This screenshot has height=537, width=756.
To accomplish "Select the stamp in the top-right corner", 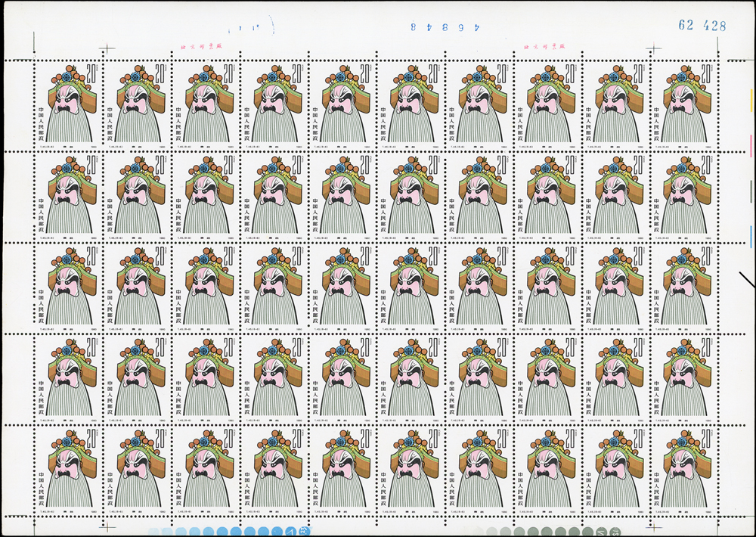I will [x=688, y=105].
